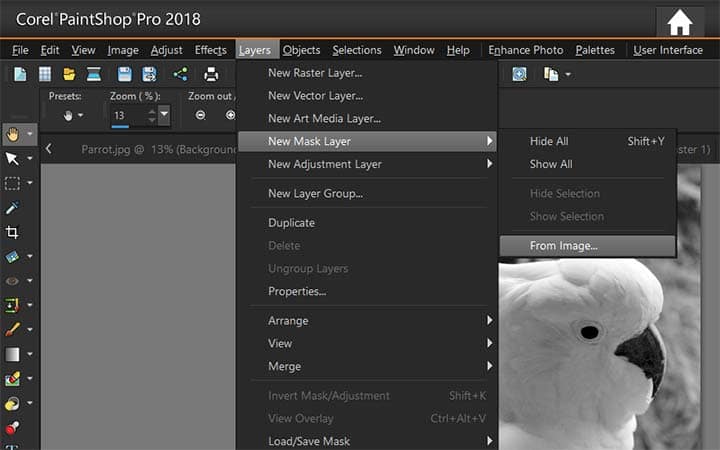
Task: Click the left arrow beside the Parrot.jpg tab
Action: [49, 149]
